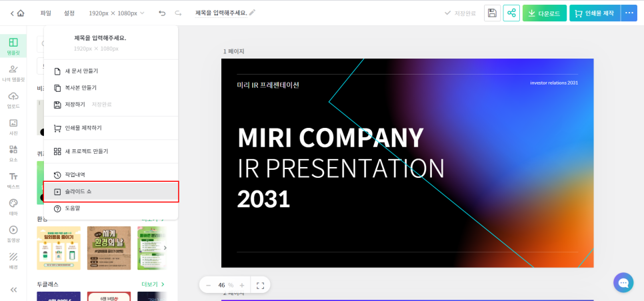Click MIRI COMPANY heading on the slide
Viewport: 644px width, 301px height.
click(331, 138)
